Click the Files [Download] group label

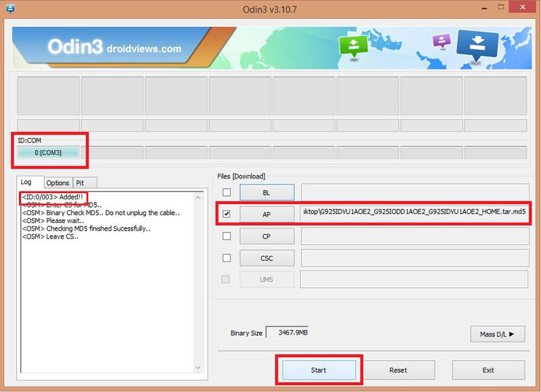click(241, 176)
